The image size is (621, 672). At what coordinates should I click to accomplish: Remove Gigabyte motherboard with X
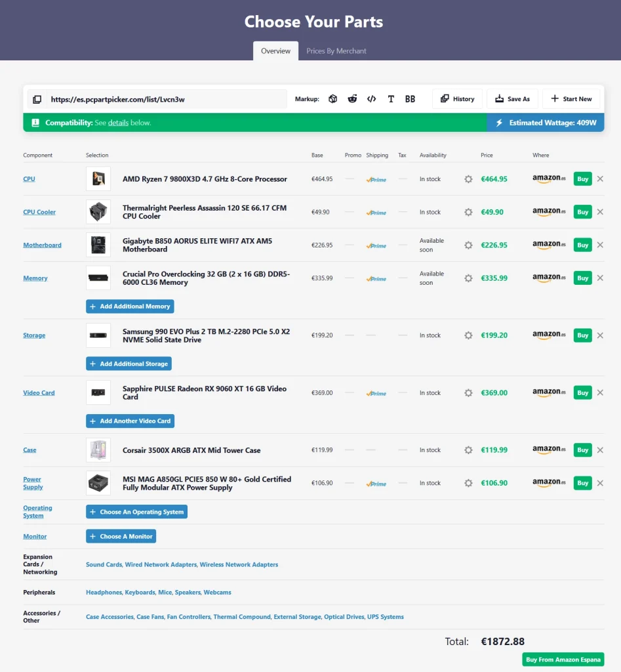click(600, 245)
